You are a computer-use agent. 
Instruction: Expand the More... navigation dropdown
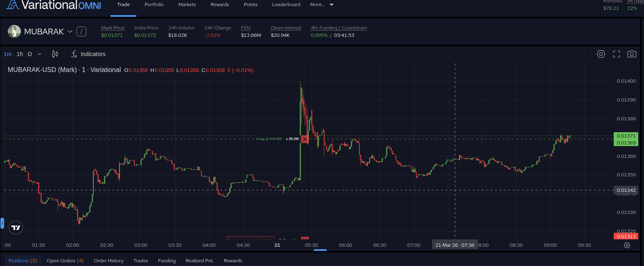click(x=321, y=4)
